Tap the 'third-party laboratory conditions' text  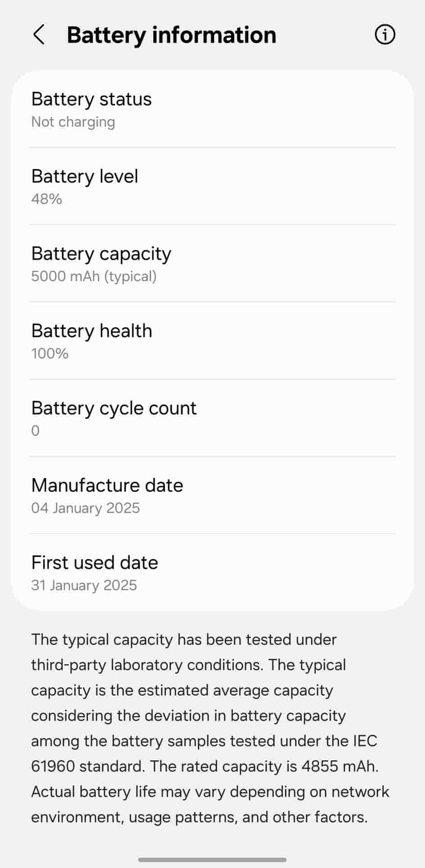(146, 665)
